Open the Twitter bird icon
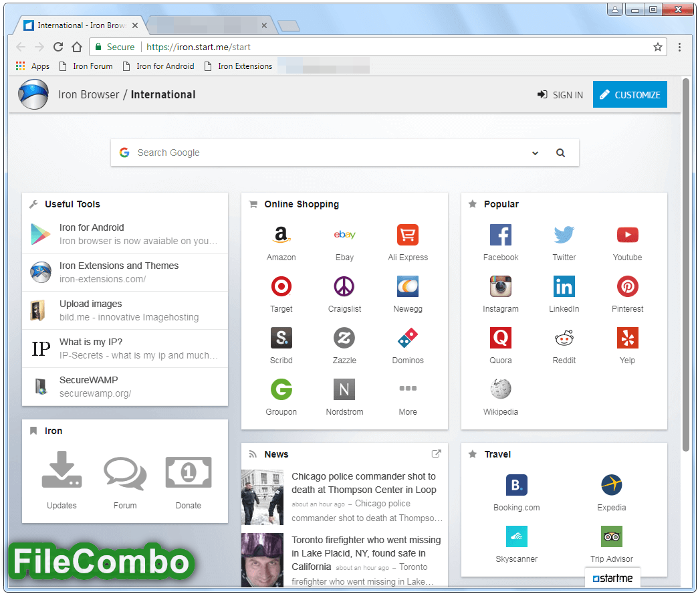Viewport: 700px width, 596px height. click(564, 235)
